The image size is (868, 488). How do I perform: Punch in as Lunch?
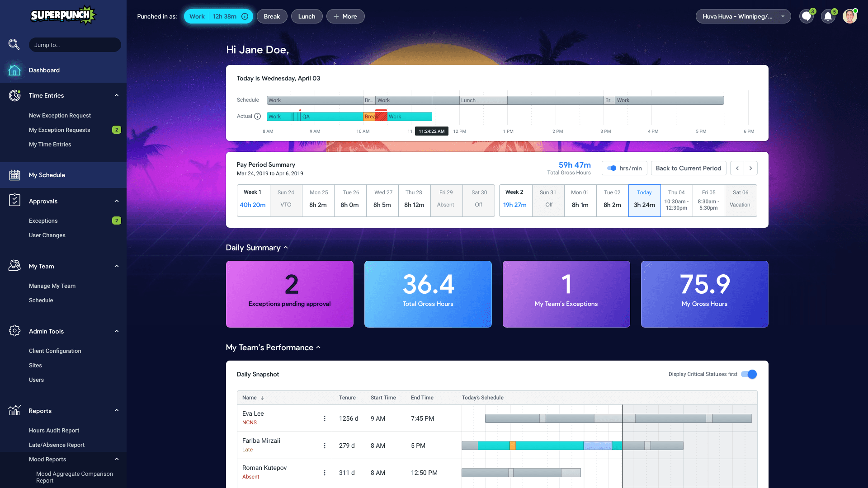pyautogui.click(x=307, y=16)
